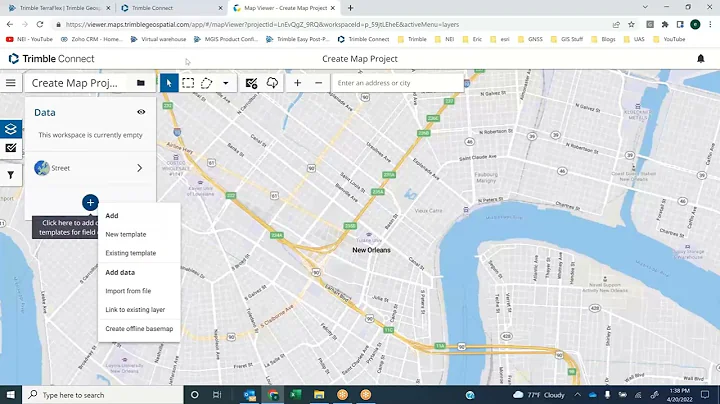Show hidden system tray icons
Image resolution: width=720 pixels, height=404 pixels.
click(x=578, y=395)
